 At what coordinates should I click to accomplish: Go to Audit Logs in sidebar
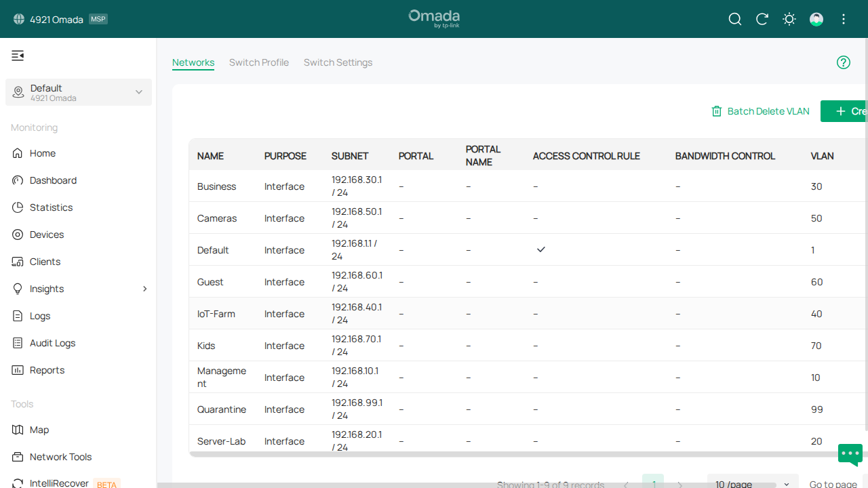(52, 343)
